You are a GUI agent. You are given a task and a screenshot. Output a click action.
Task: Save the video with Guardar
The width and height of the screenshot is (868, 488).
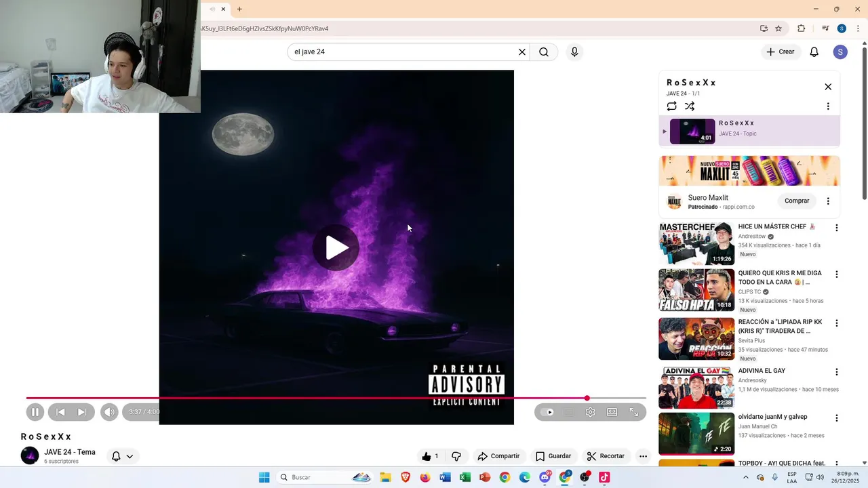point(553,456)
